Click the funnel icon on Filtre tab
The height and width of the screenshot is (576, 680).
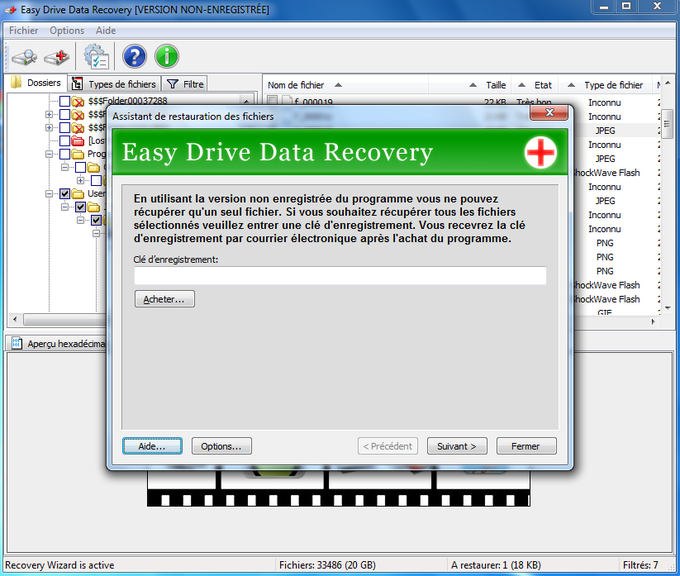tap(173, 84)
